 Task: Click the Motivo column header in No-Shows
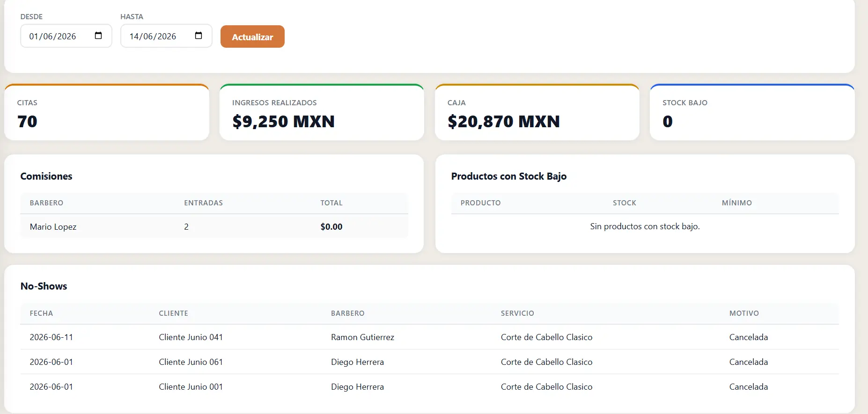(x=744, y=313)
